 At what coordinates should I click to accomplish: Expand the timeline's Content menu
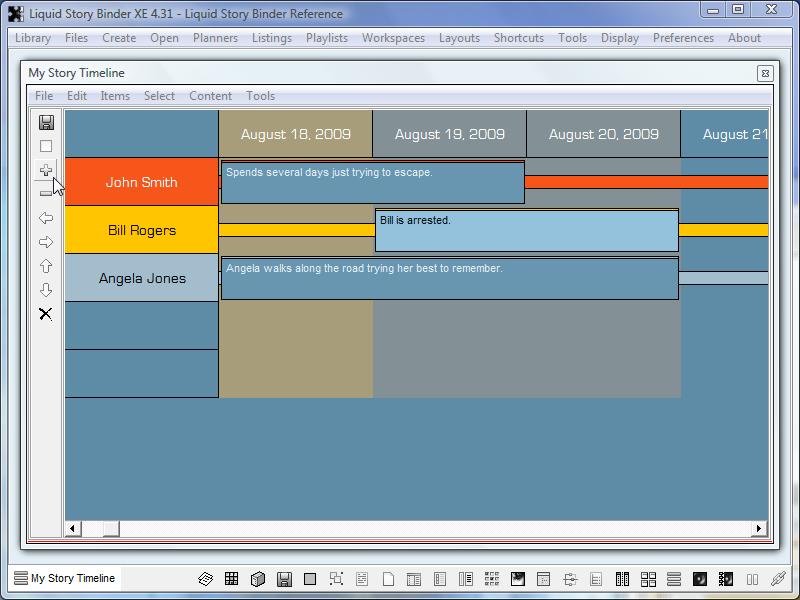[x=210, y=96]
